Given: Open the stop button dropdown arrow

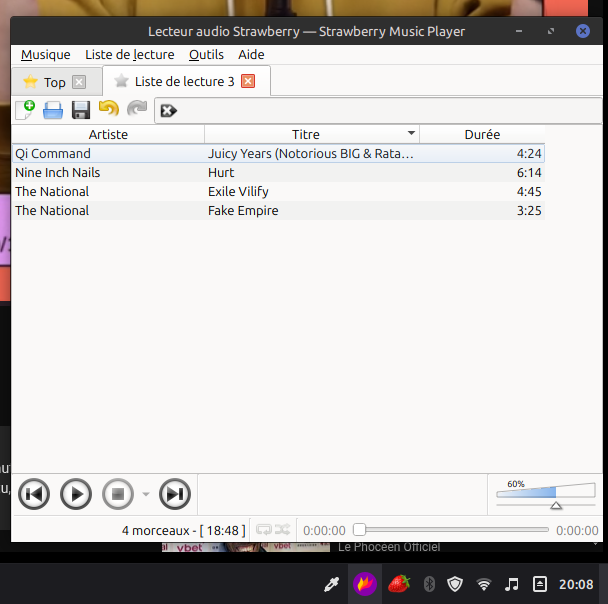Looking at the screenshot, I should [146, 493].
